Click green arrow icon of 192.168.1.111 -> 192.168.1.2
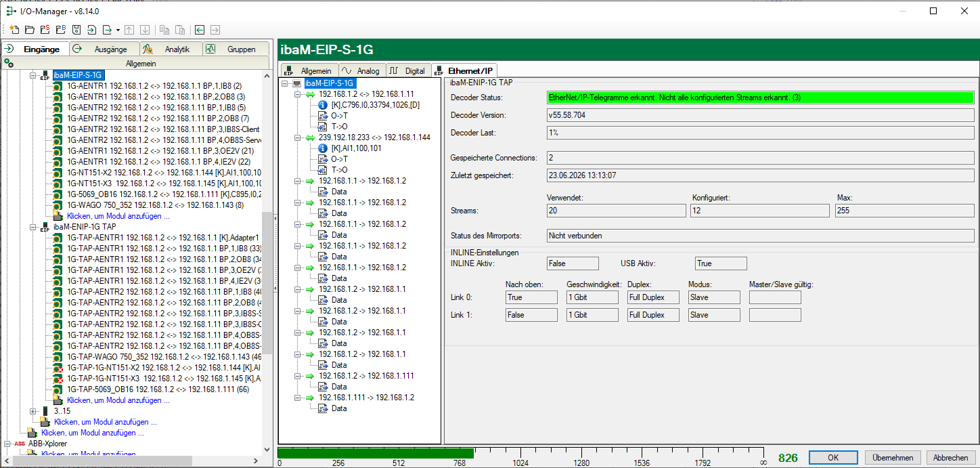This screenshot has height=468, width=980. (x=311, y=398)
